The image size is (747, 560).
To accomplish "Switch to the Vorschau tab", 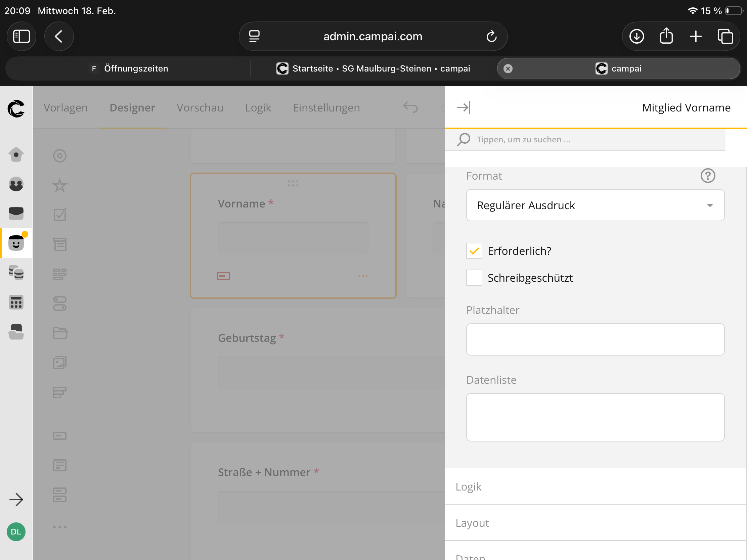I will click(x=200, y=108).
